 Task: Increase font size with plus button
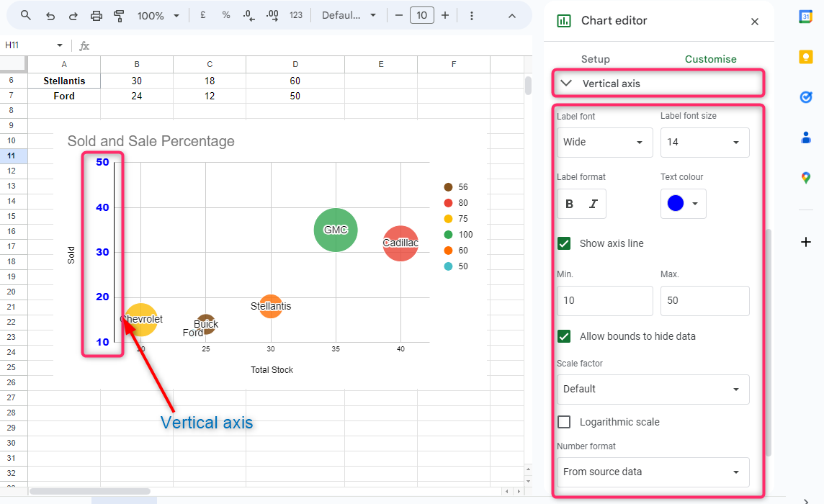(x=445, y=15)
